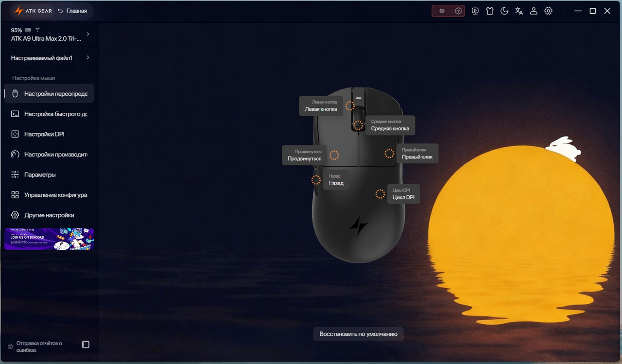The image size is (622, 364).
Task: Go back to Главная home page
Action: click(72, 11)
